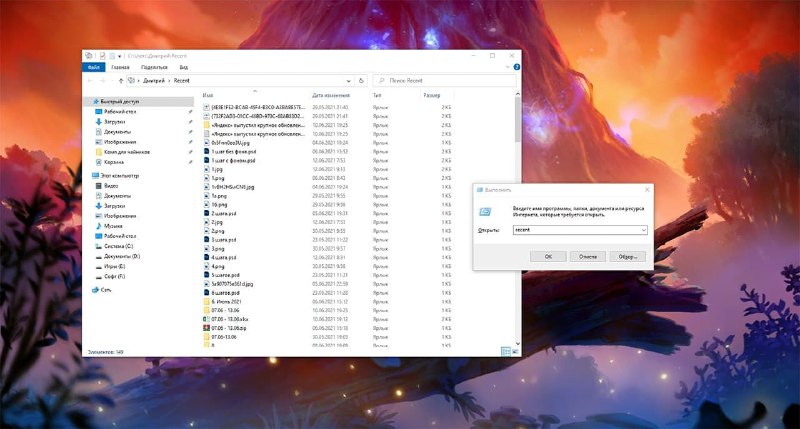Viewport: 800px width, 429px height.
Task: Select the file 6 шагов.psd
Action: 226,293
